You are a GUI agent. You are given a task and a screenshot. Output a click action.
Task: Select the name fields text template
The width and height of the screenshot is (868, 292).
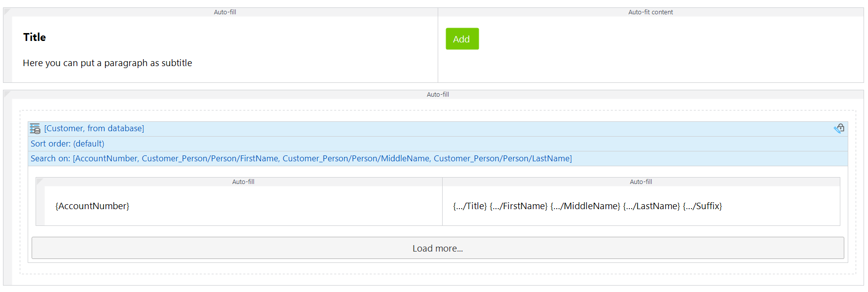(x=587, y=206)
